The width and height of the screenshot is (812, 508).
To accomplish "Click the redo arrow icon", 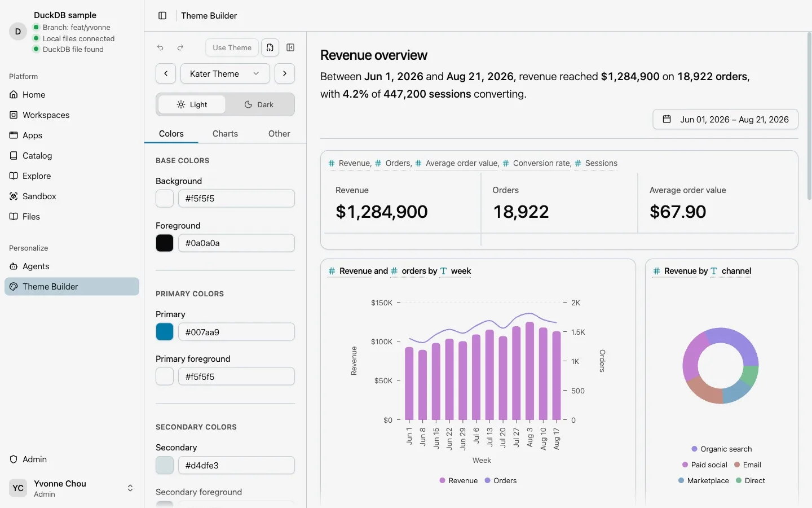I will pyautogui.click(x=180, y=48).
